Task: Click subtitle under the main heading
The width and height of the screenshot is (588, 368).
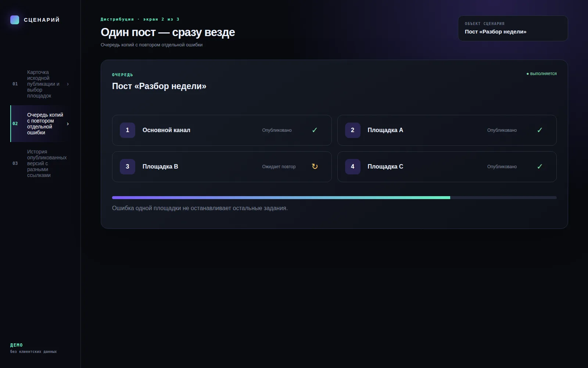Action: click(151, 45)
